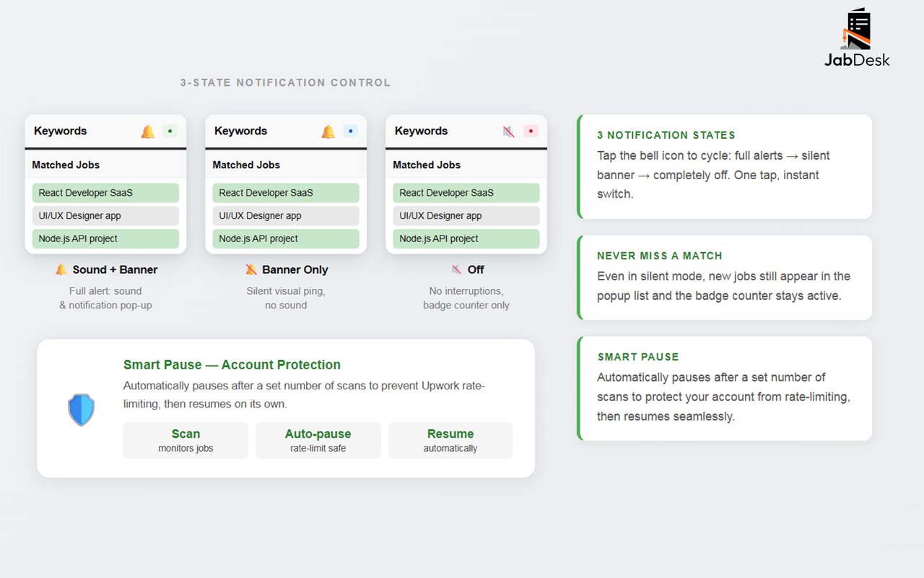This screenshot has width=924, height=578.
Task: Click the muted icon beside the Off label
Action: point(456,269)
